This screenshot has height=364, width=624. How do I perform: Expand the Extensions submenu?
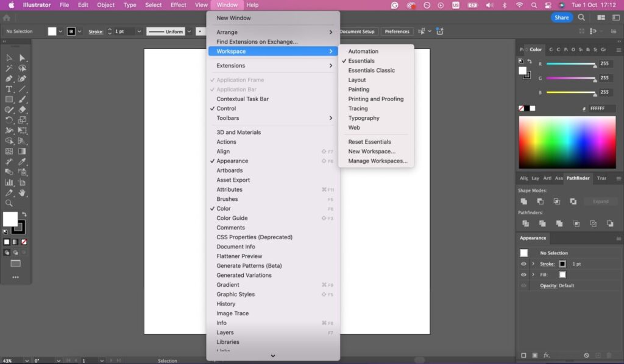point(273,66)
